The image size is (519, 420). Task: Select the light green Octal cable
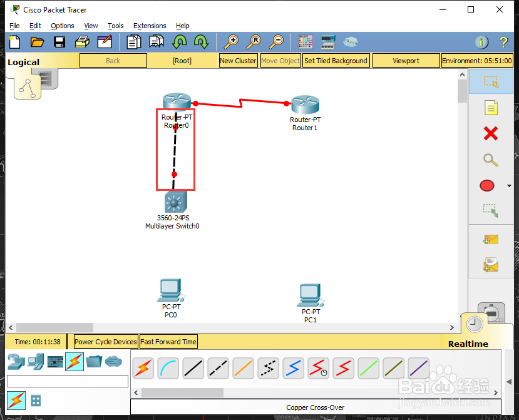click(368, 368)
